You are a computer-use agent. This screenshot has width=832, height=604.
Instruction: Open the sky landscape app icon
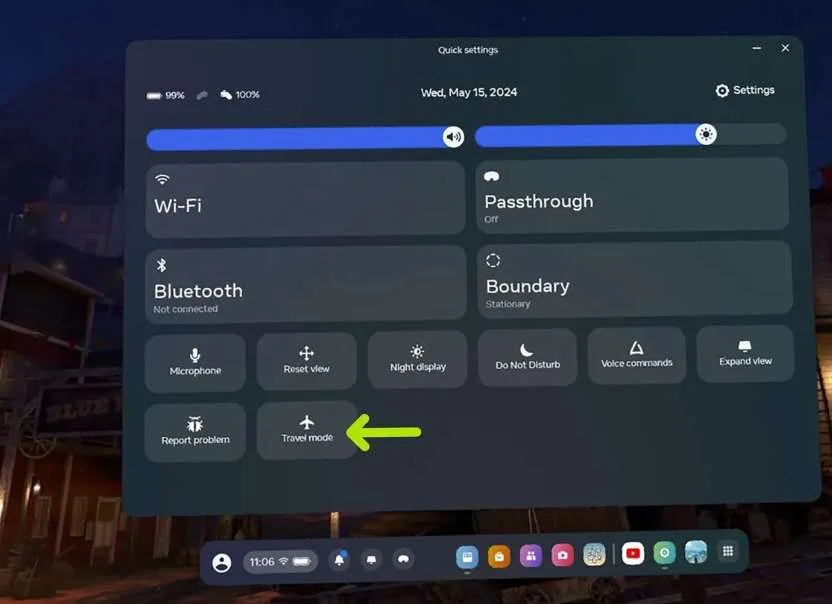click(x=696, y=552)
